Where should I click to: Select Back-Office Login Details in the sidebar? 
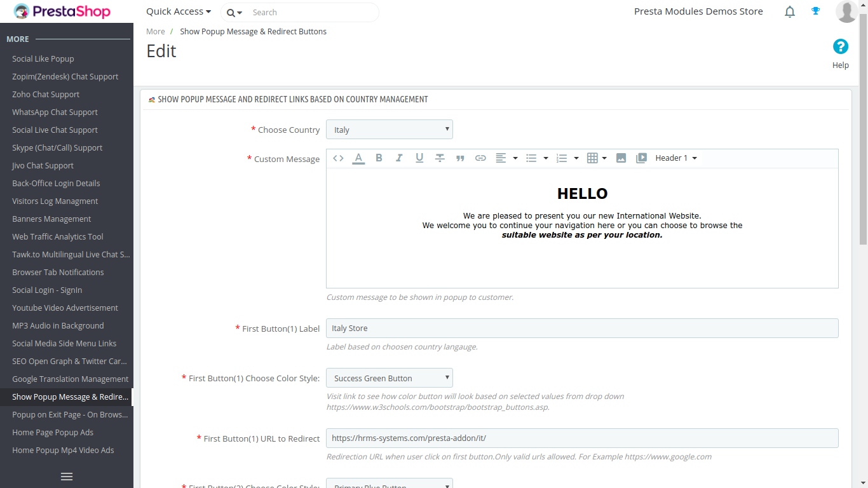(x=57, y=183)
